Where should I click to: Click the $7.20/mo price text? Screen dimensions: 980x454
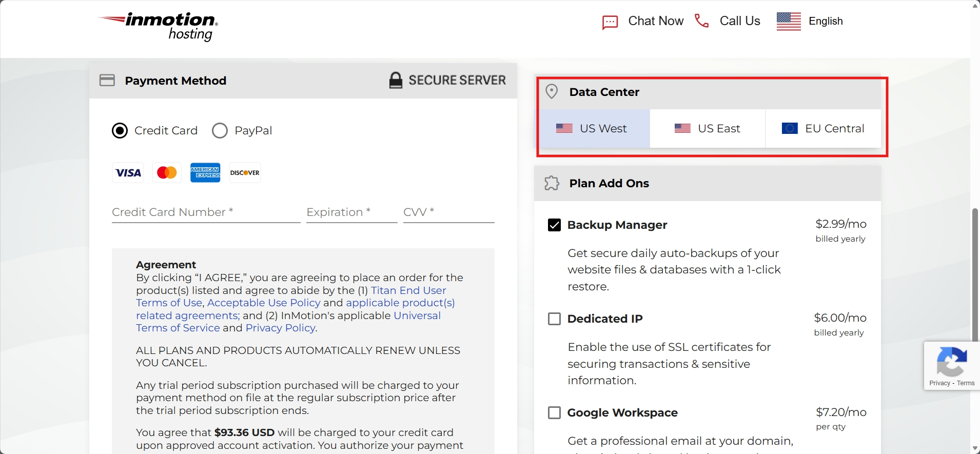(x=841, y=412)
